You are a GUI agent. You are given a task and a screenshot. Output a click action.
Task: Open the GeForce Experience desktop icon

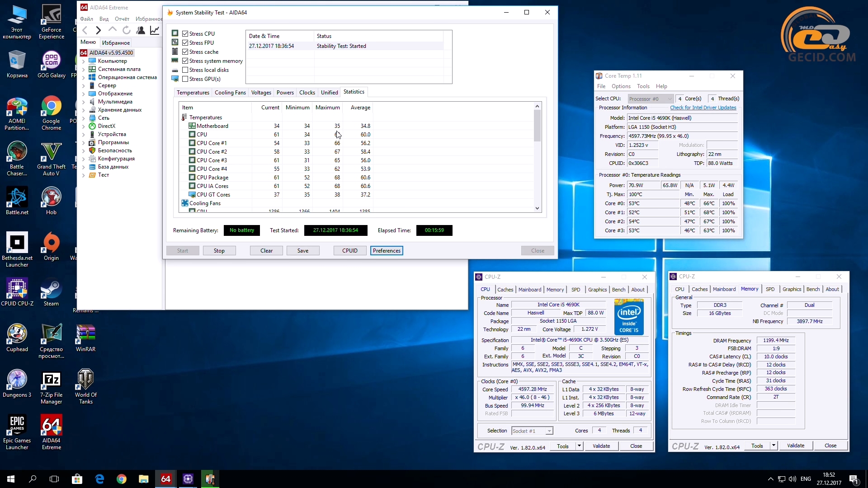pyautogui.click(x=51, y=22)
